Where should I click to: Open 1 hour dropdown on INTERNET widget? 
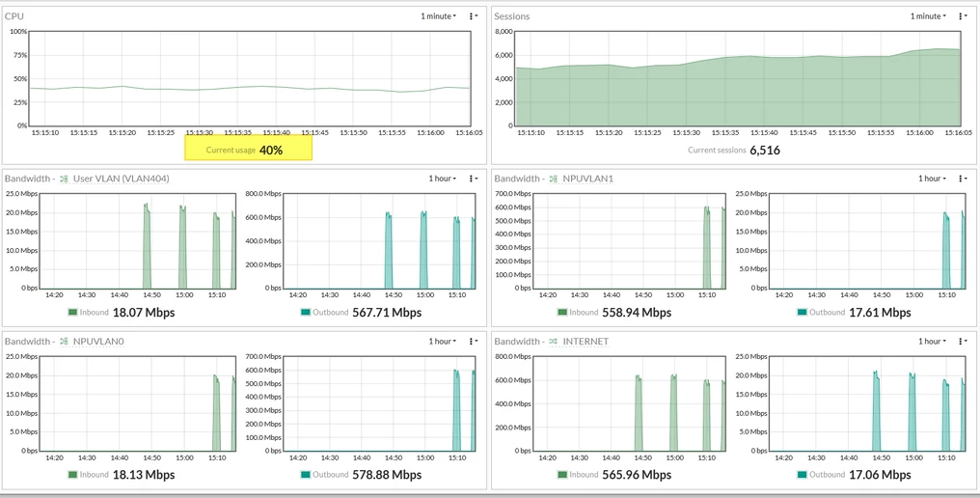pos(932,341)
